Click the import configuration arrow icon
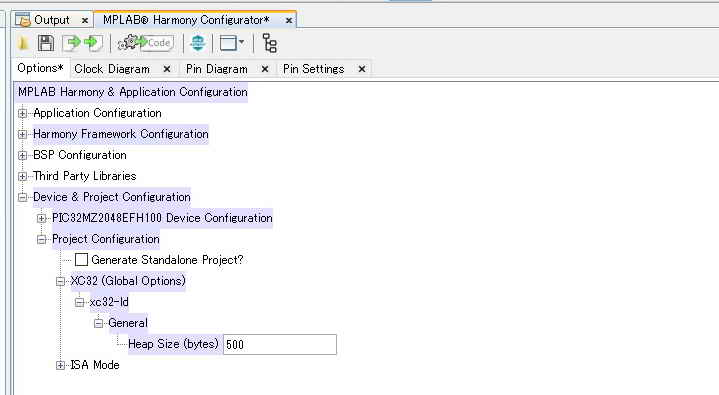Image resolution: width=719 pixels, height=395 pixels. click(94, 43)
